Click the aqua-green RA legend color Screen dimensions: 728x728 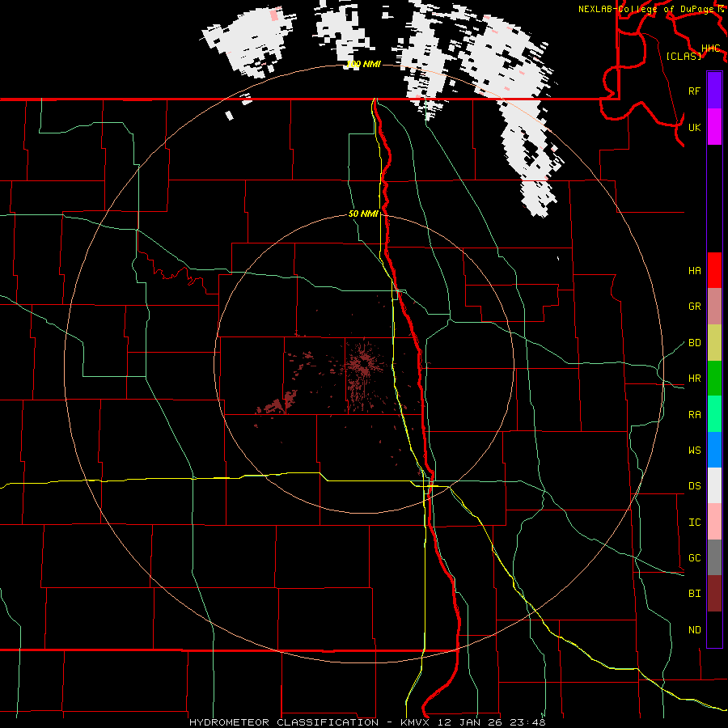coord(714,414)
